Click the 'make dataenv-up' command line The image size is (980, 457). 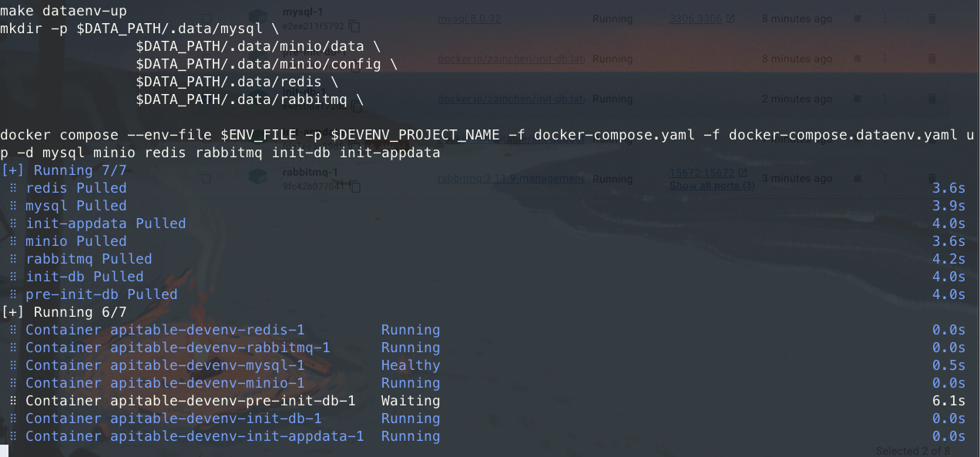63,11
